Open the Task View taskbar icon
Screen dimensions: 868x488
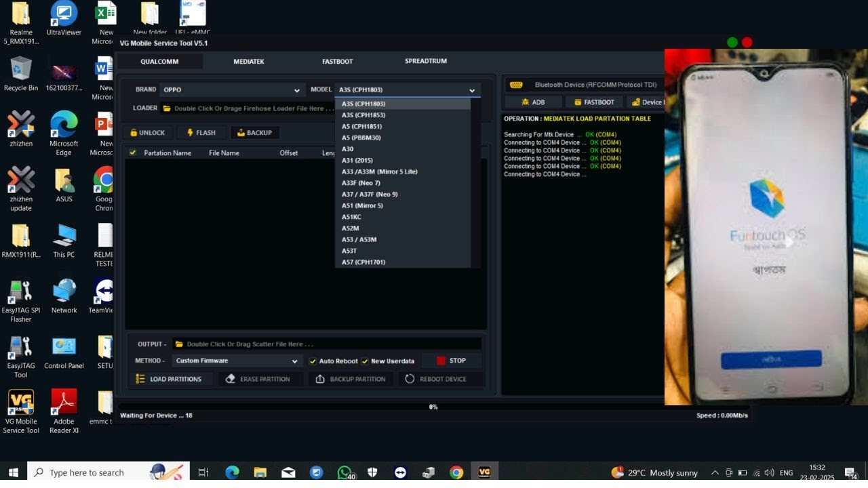tap(203, 472)
